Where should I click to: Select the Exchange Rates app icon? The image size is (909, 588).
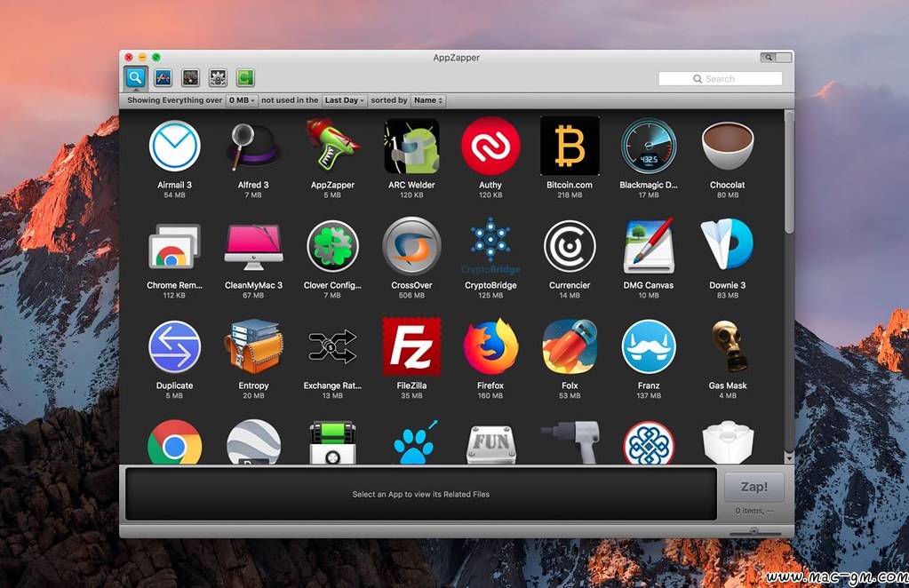pyautogui.click(x=332, y=346)
